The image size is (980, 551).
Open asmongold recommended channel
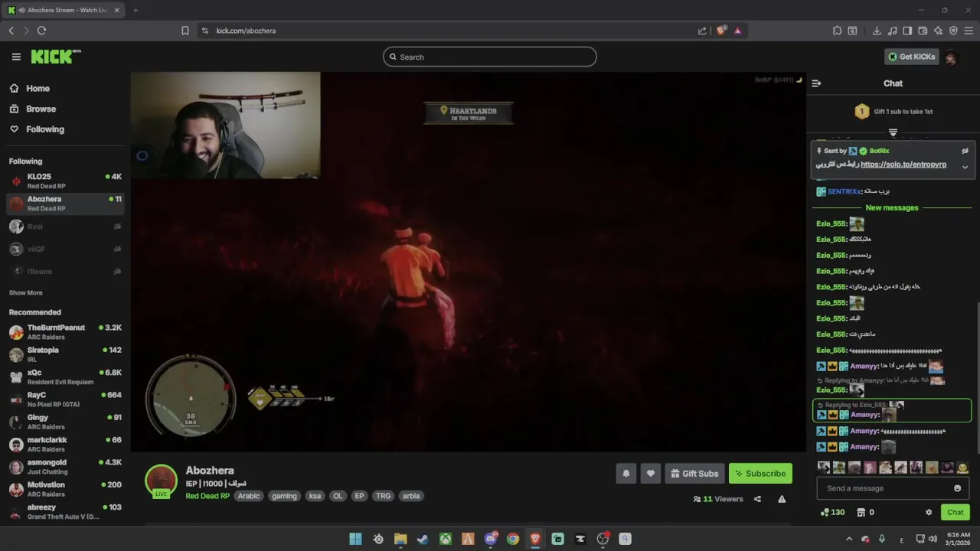(65, 467)
